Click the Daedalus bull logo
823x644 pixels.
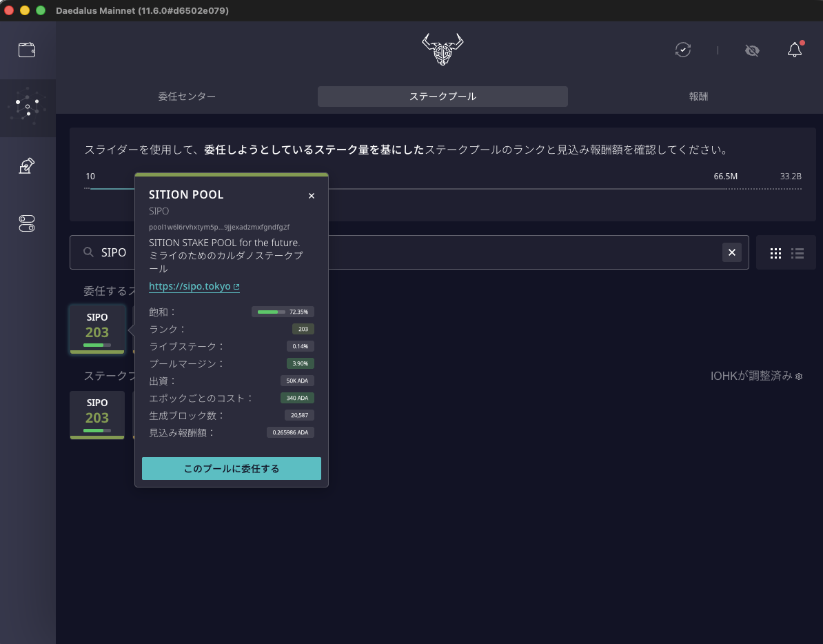click(443, 50)
